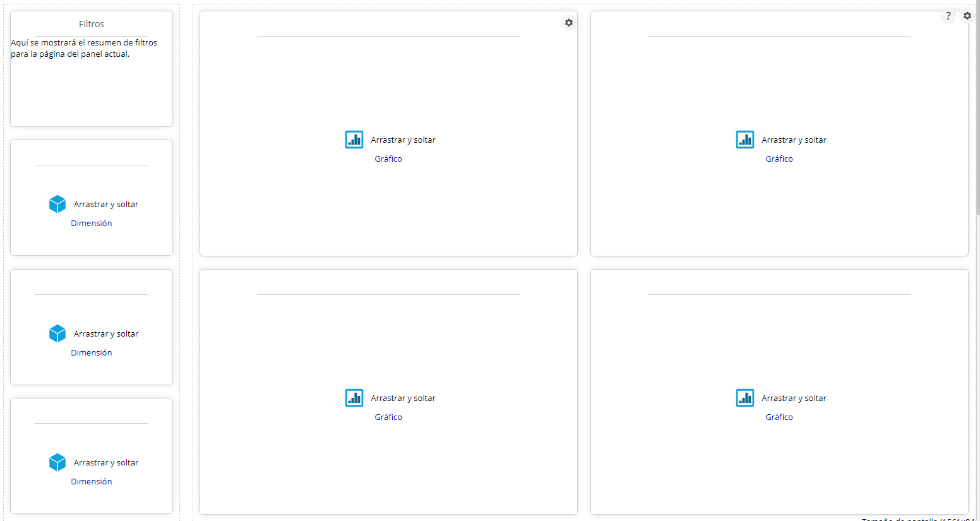Select the Filtros panel heading
The image size is (980, 521).
pos(92,24)
